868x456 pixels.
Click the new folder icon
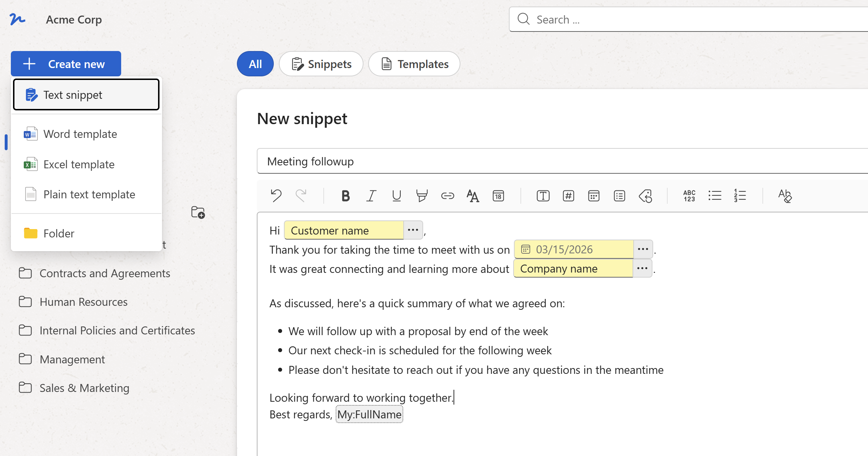click(198, 212)
